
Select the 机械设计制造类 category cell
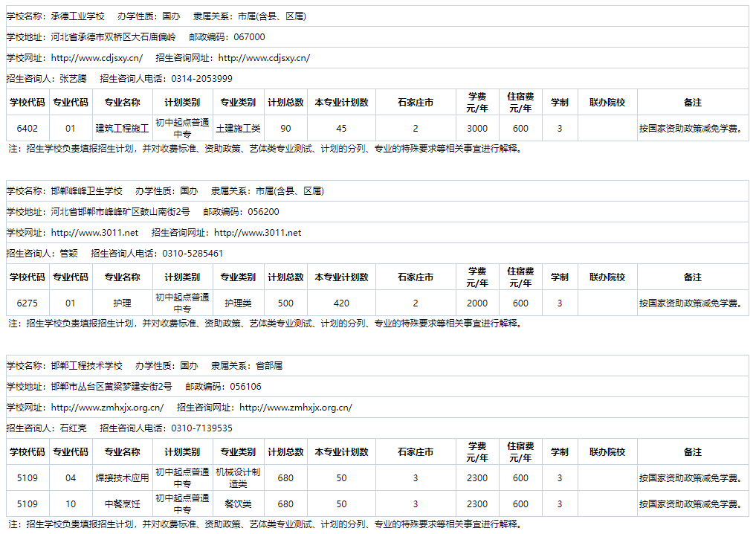click(x=238, y=477)
